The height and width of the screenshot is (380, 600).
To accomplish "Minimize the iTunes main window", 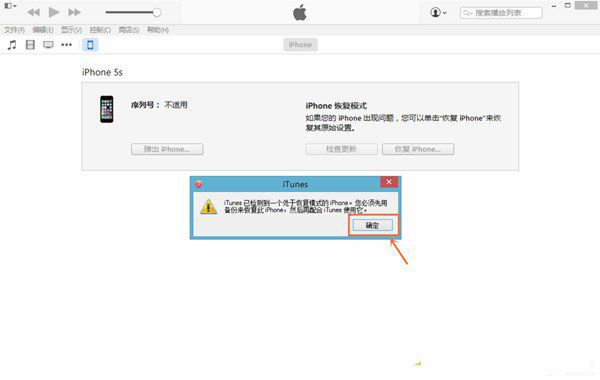I will click(554, 6).
